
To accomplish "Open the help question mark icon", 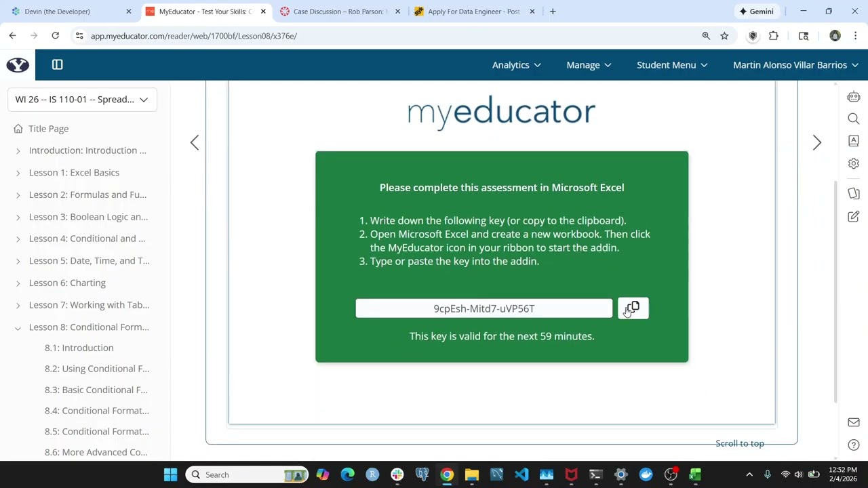I will 854,445.
